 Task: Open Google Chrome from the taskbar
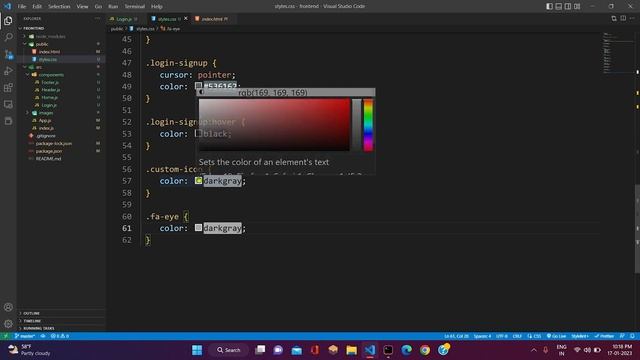tap(425, 350)
